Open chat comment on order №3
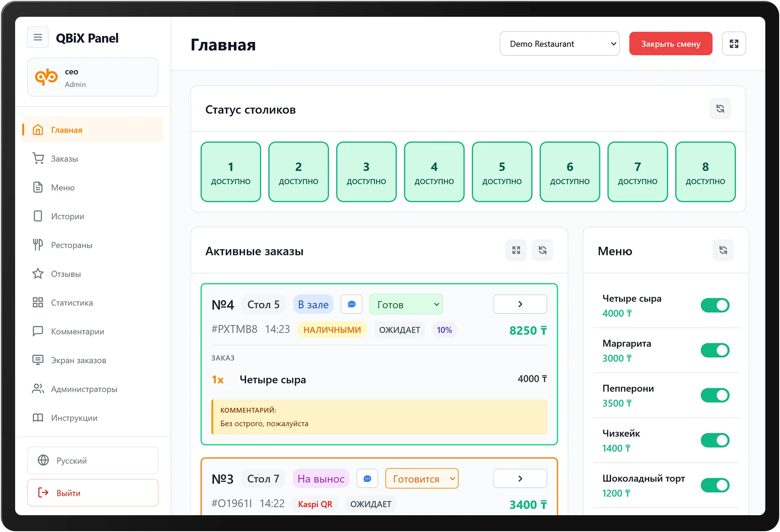The image size is (780, 532). point(367,478)
